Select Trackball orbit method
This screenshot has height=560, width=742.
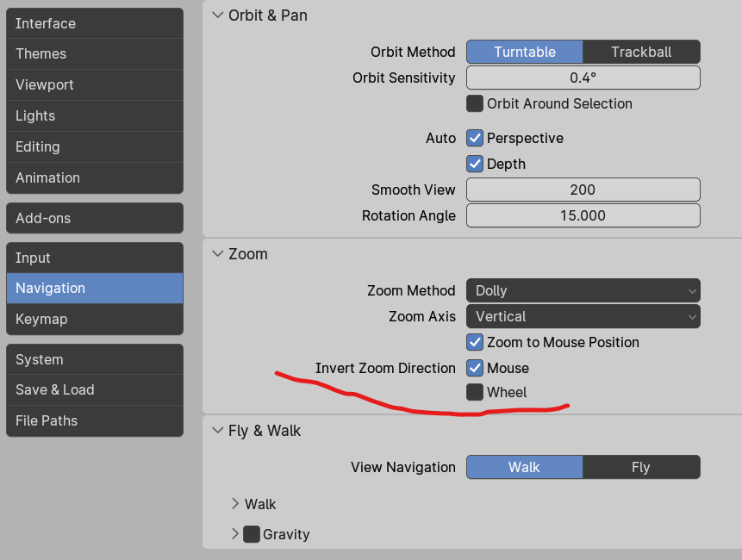pyautogui.click(x=641, y=52)
